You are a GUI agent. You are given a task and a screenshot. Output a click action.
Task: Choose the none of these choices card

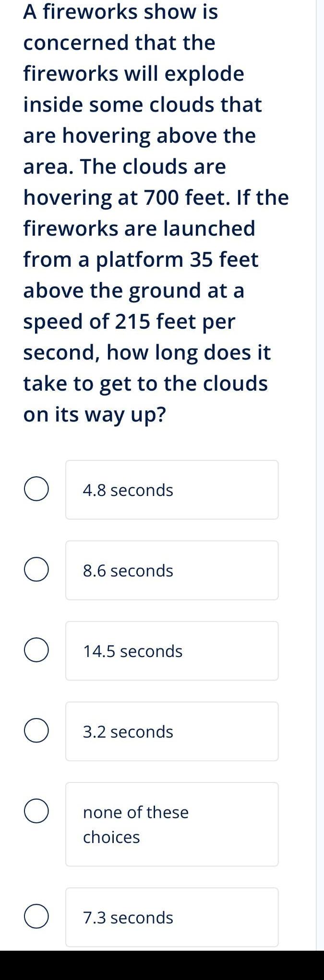171,824
